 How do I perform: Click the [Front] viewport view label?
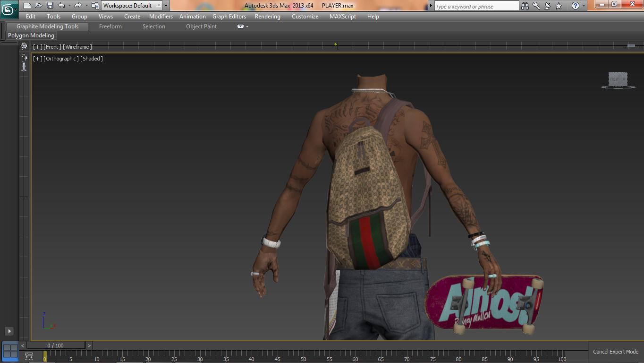(x=52, y=47)
